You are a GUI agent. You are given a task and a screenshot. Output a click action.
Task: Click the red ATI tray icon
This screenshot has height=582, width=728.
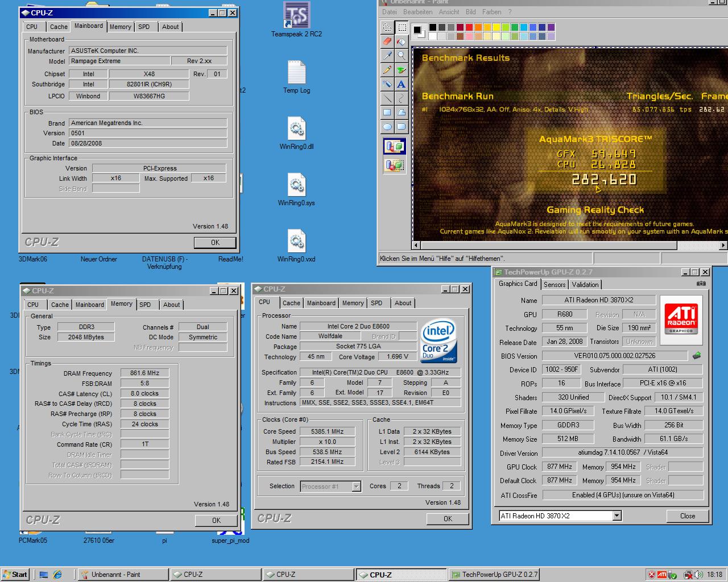point(662,575)
